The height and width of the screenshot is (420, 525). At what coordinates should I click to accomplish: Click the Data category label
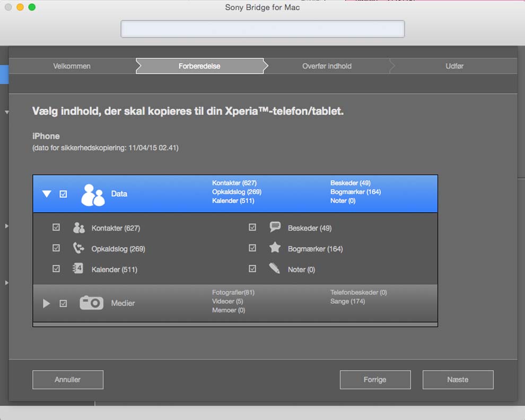tap(119, 194)
